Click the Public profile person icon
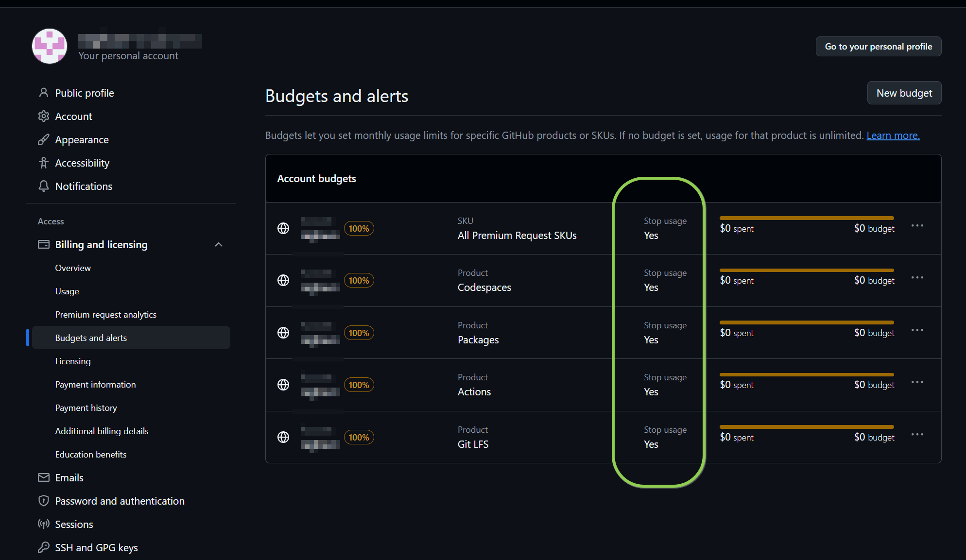966x560 pixels. click(x=44, y=93)
